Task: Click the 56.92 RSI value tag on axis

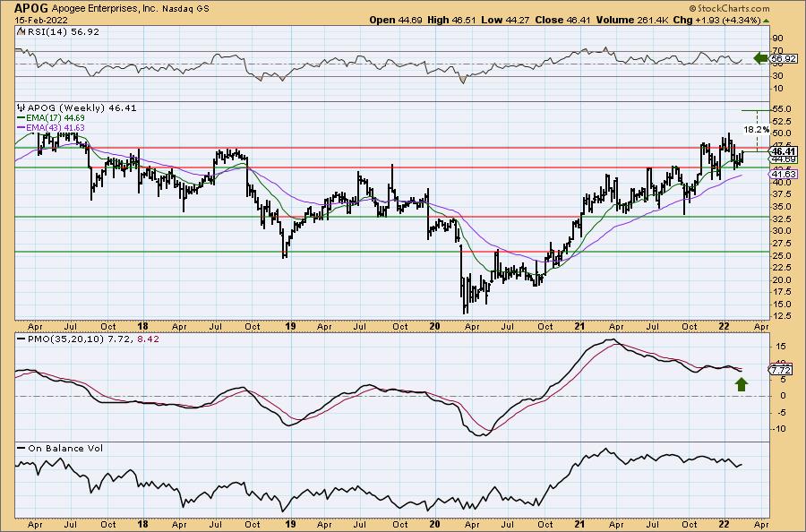Action: point(784,59)
